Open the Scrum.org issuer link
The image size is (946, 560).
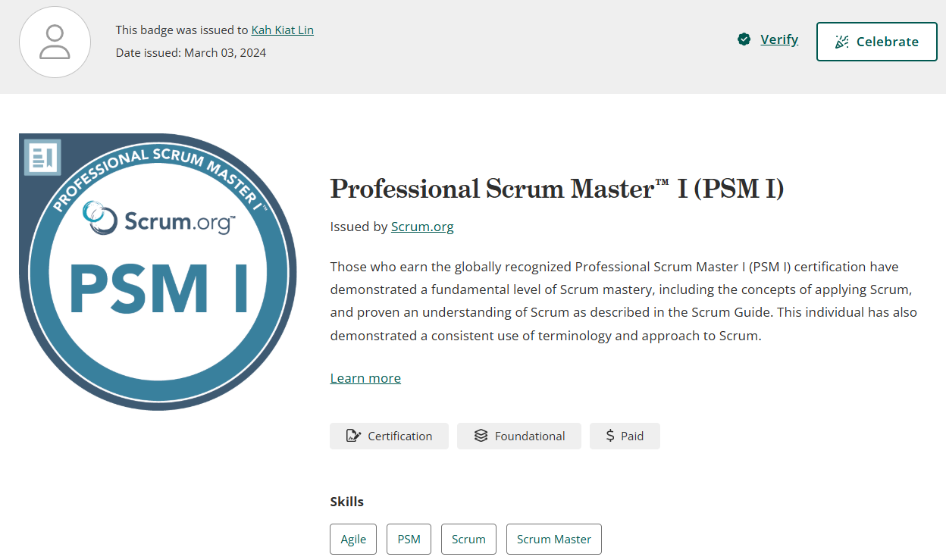click(422, 227)
